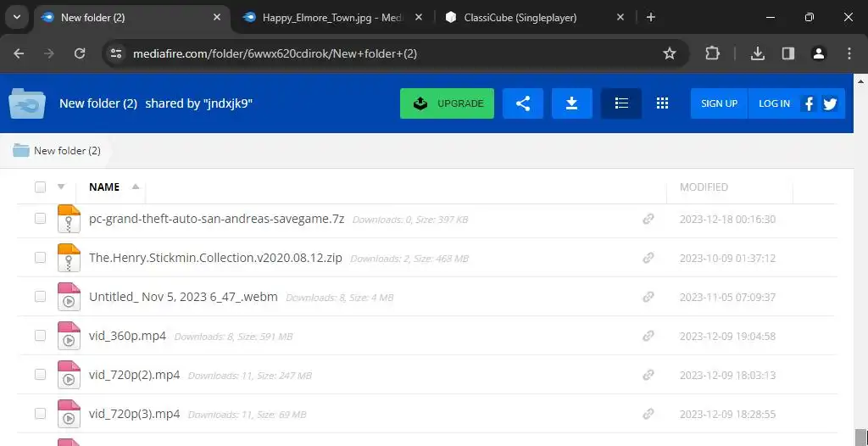Viewport: 868px width, 446px height.
Task: Open vid_720p(3).mp4 file link
Action: pos(135,414)
